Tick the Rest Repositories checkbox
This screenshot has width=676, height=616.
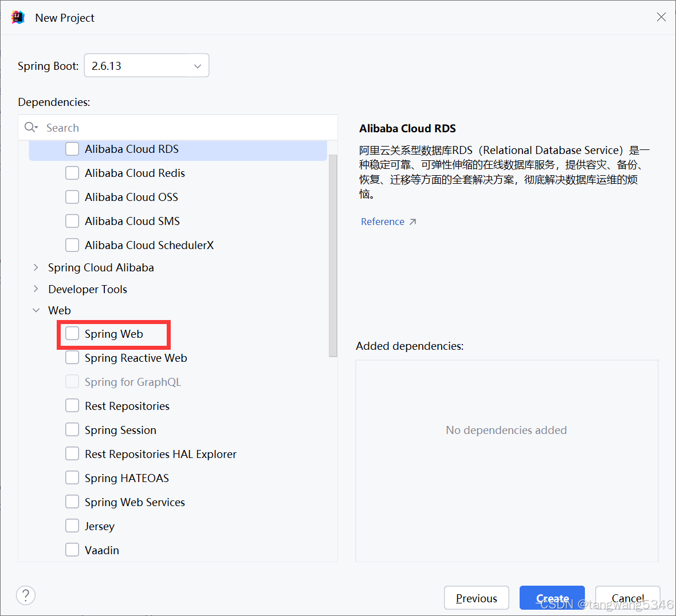[x=72, y=406]
